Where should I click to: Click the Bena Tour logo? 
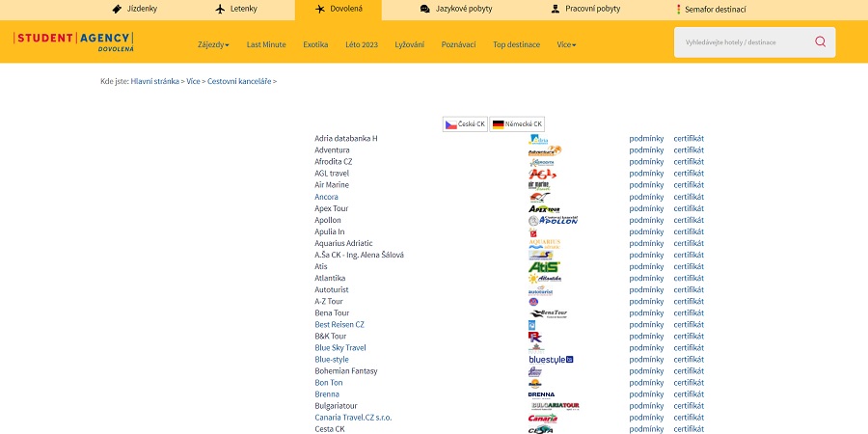click(x=548, y=313)
